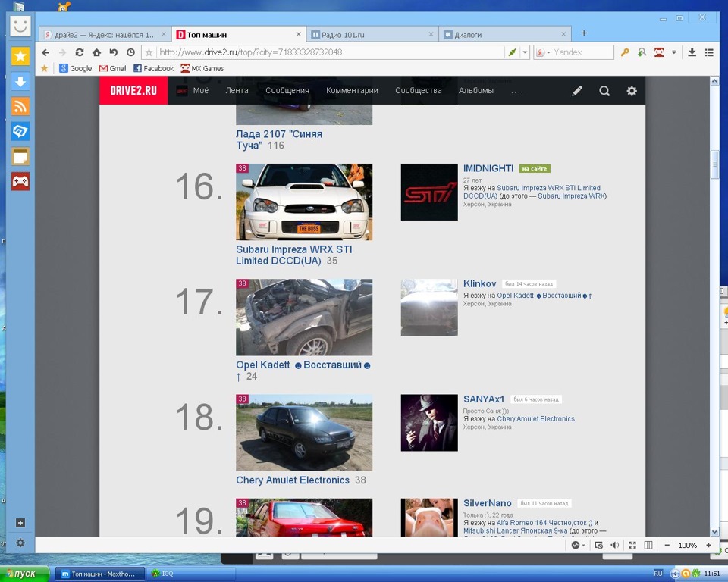Open SilverNano user profile link
Viewport: 728px width, 582px height.
click(x=488, y=503)
